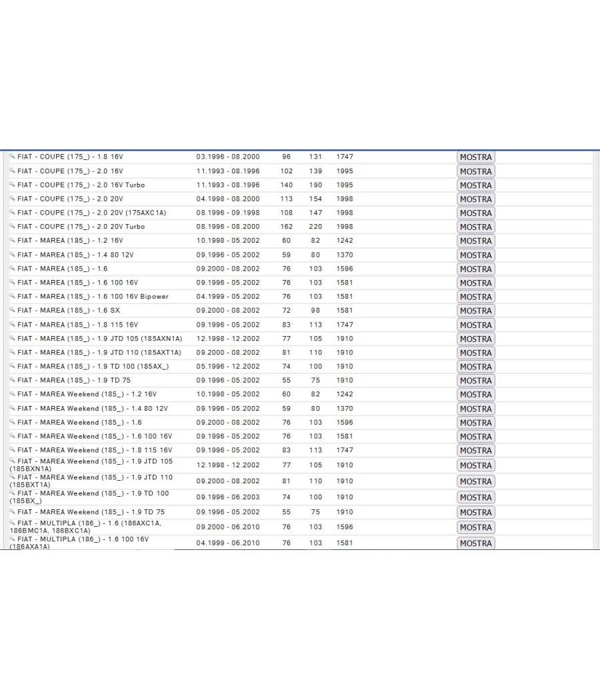Click MOSTRA on the COUPE 2.0 20V Turbo row

(x=476, y=227)
